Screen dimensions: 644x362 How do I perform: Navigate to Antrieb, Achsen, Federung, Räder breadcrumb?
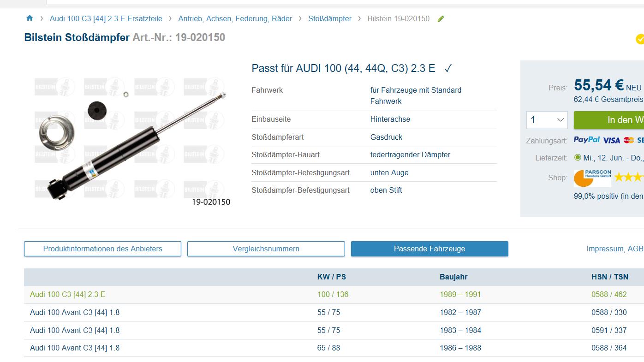tap(235, 19)
